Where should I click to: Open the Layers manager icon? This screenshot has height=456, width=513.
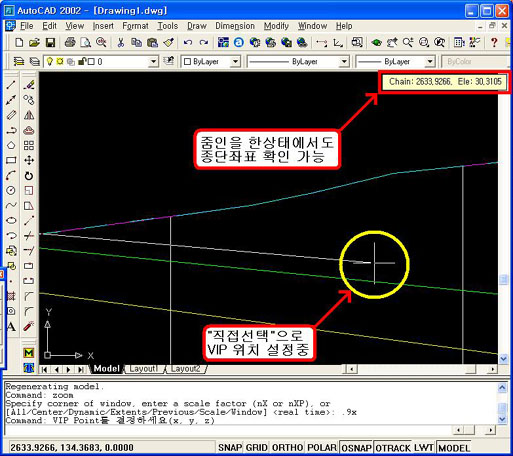pos(19,61)
